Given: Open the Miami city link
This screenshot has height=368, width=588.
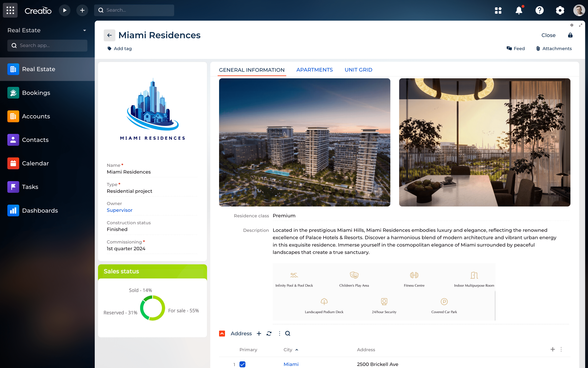Looking at the screenshot, I should pyautogui.click(x=291, y=364).
